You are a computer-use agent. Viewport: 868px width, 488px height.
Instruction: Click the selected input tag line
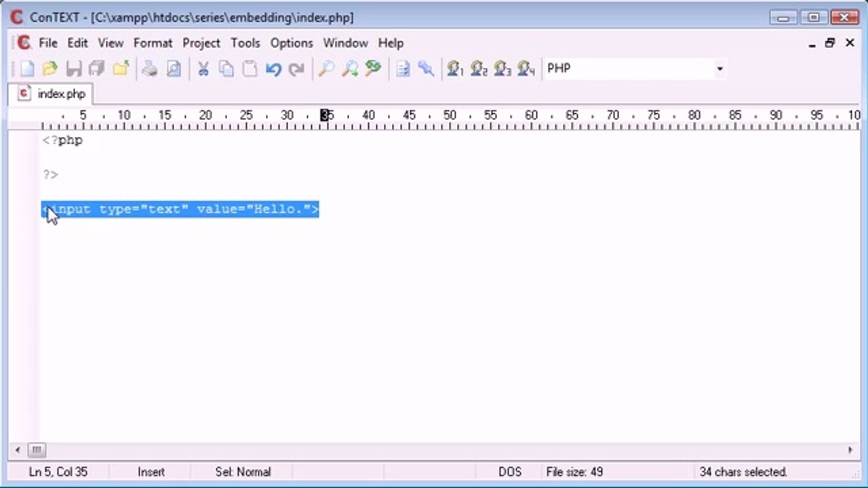click(x=180, y=209)
